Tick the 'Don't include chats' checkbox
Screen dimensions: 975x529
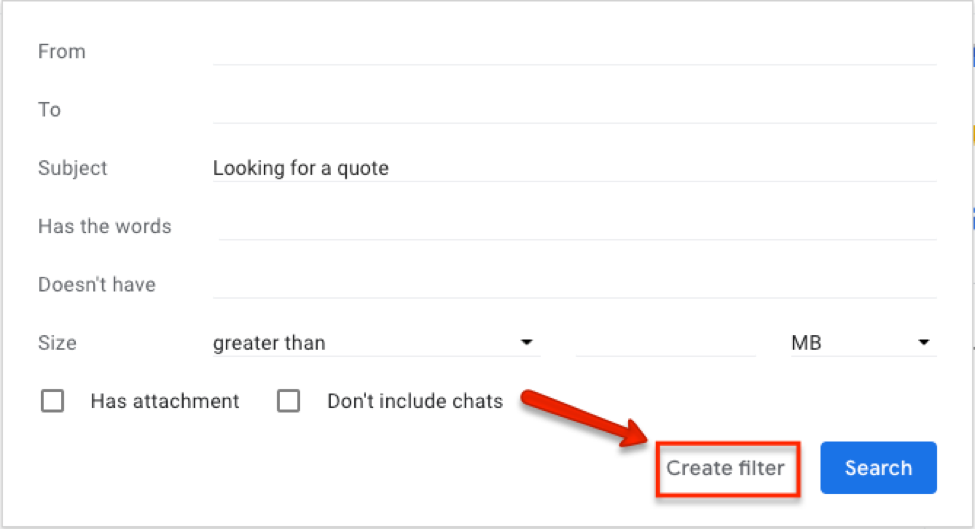[x=289, y=401]
